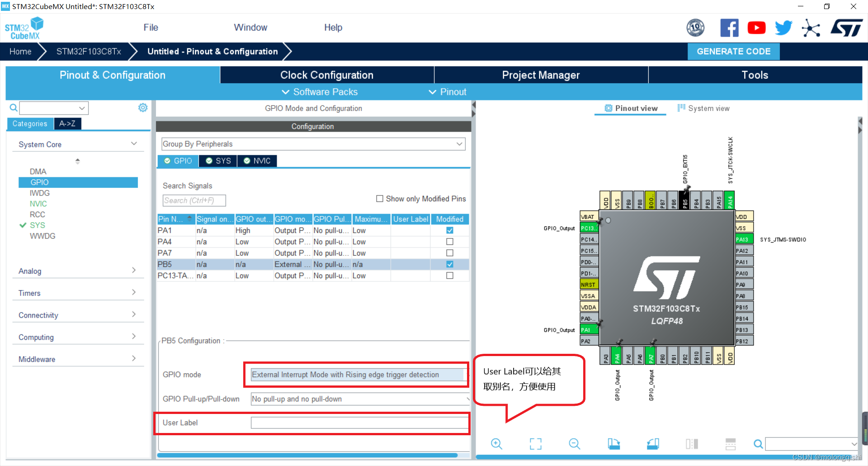Expand the Analog category
Image resolution: width=868 pixels, height=466 pixels.
click(78, 271)
